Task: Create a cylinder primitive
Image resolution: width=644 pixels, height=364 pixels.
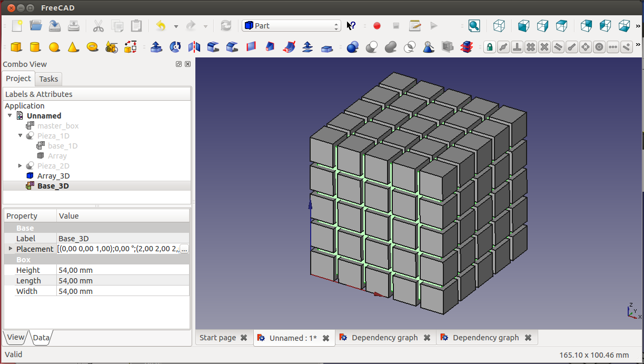Action: [x=35, y=47]
